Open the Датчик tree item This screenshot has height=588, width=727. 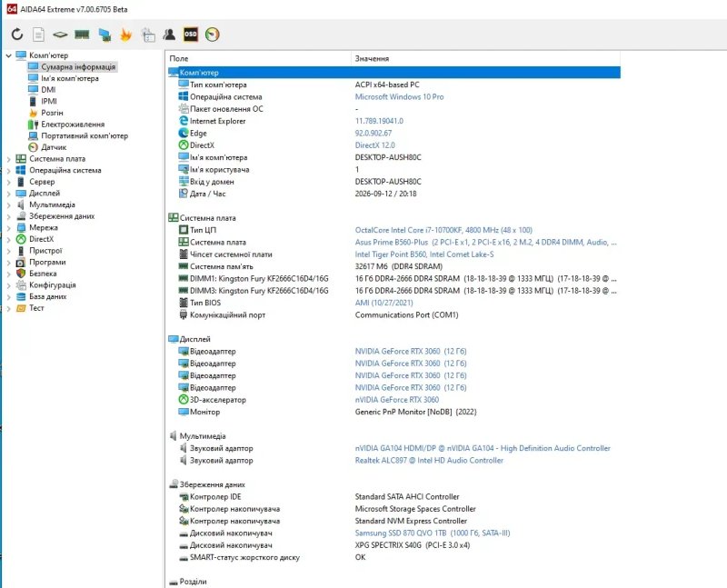(x=54, y=147)
